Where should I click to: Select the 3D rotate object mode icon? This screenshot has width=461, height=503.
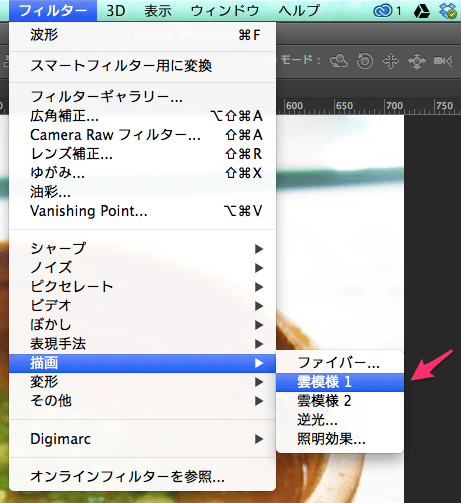[339, 61]
